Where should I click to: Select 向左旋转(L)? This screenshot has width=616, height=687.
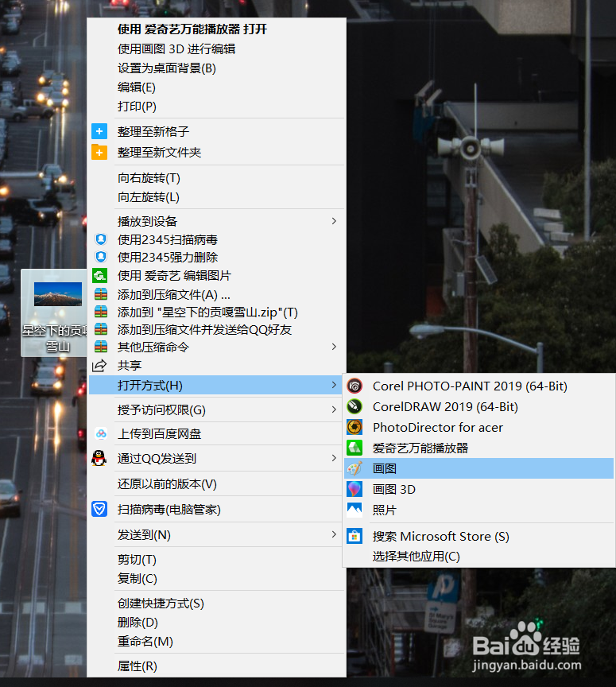click(149, 197)
